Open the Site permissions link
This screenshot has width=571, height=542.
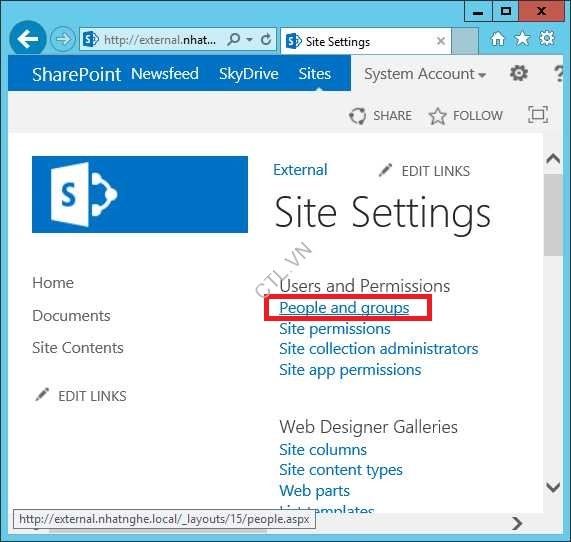[335, 329]
